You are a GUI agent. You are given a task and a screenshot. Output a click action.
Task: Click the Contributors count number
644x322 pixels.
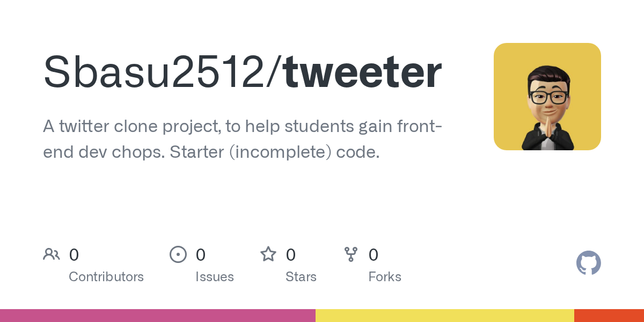tap(74, 255)
